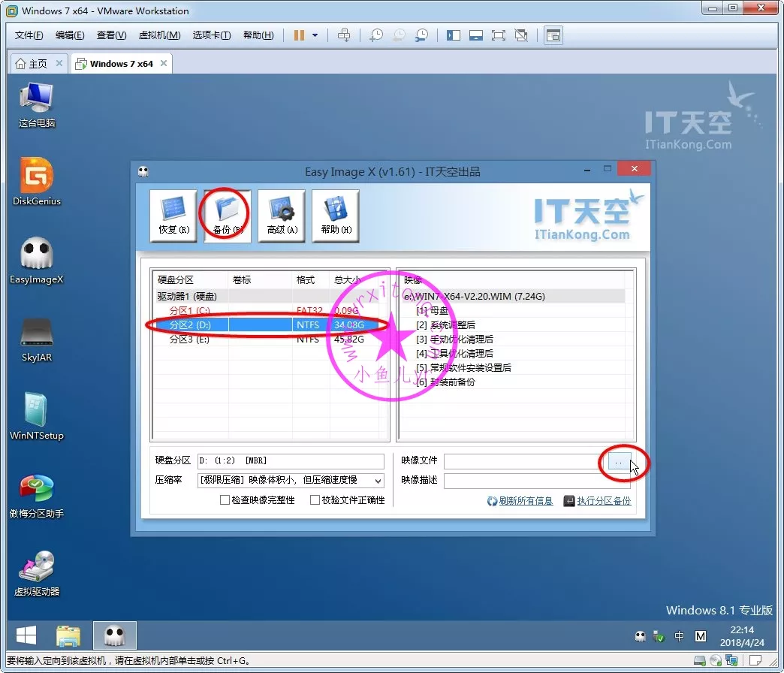
Task: Open the VMware pause button dropdown arrow
Action: 315,35
